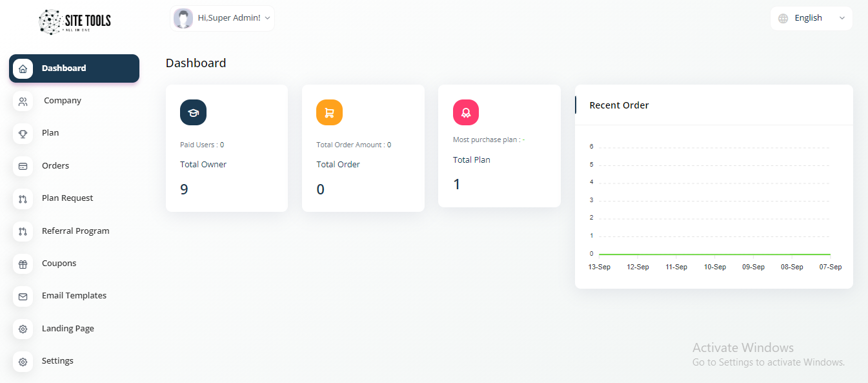Click the Company users icon
This screenshot has width=868, height=383.
coord(23,101)
